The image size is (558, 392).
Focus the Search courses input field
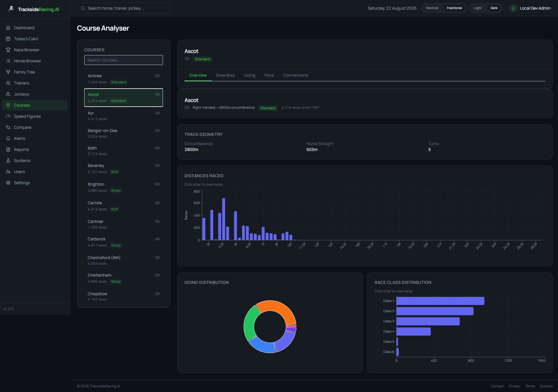pyautogui.click(x=124, y=60)
